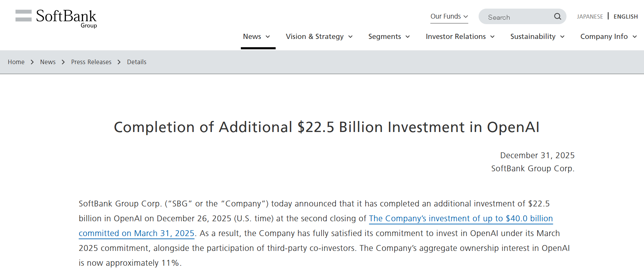Open the News navigation menu

point(256,37)
